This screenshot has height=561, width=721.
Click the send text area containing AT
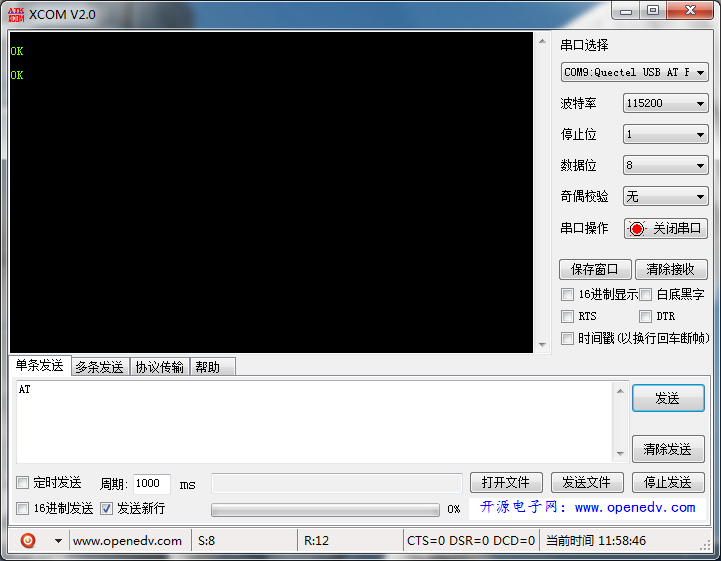tap(315, 422)
